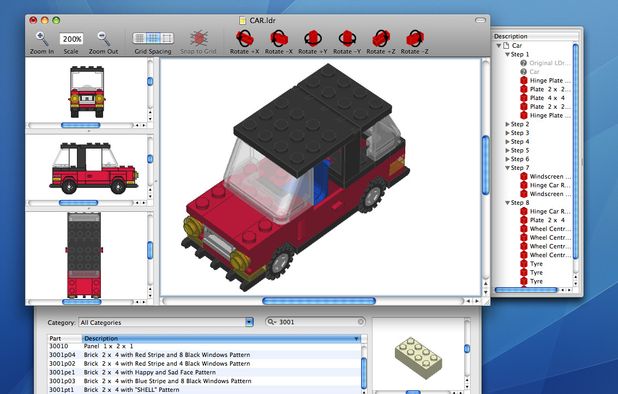Click the main 3D view horizontal scrollbar thumb
This screenshot has width=618, height=394.
(x=319, y=301)
